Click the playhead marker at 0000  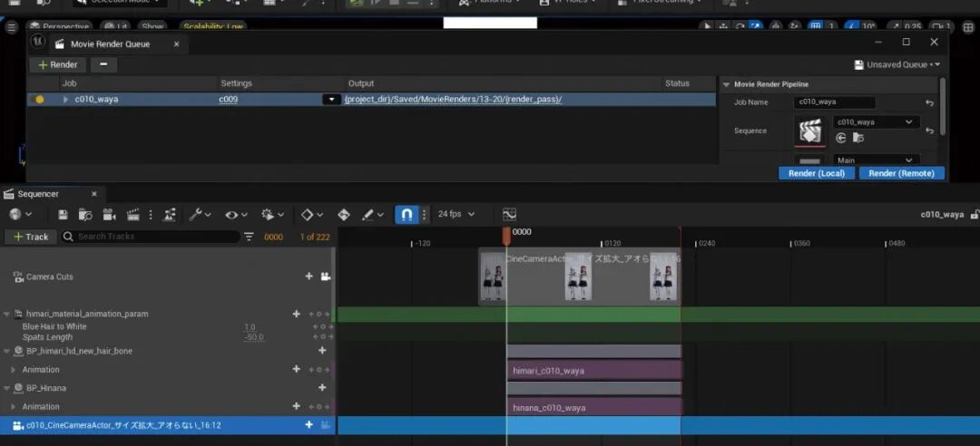(506, 236)
